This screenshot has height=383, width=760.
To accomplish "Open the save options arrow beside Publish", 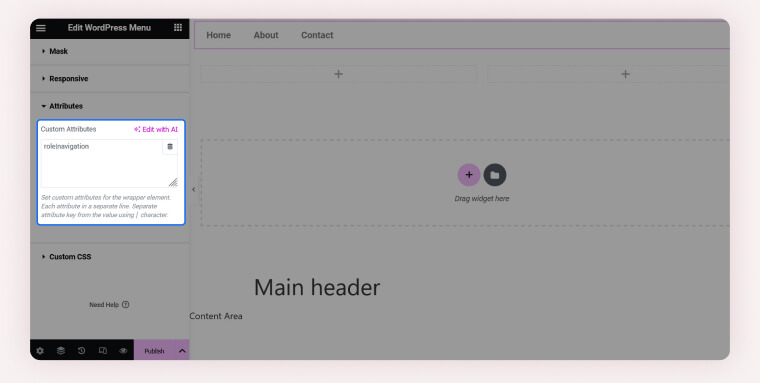I will (182, 351).
